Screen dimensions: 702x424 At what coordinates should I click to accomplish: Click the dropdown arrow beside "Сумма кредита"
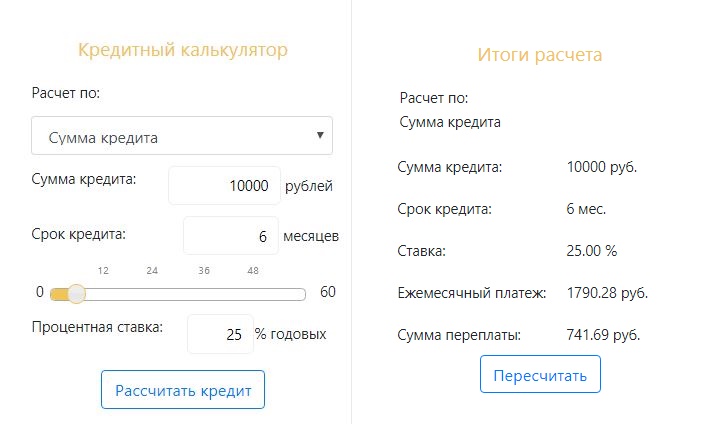click(320, 135)
